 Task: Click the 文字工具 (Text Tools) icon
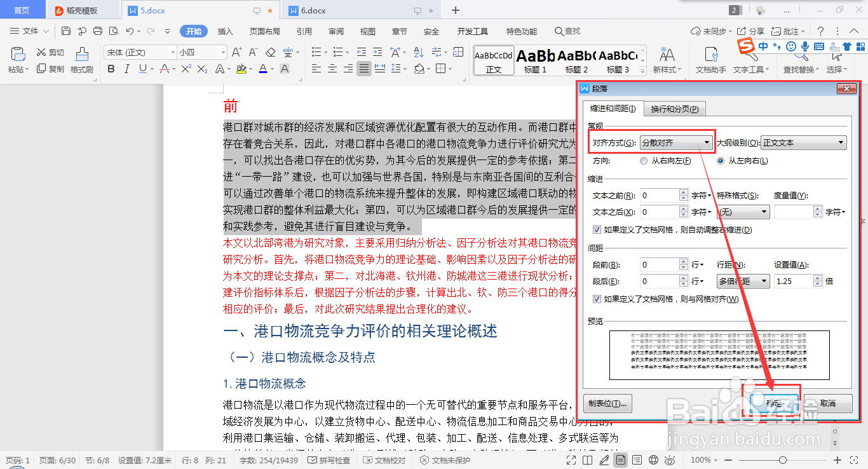pos(750,68)
